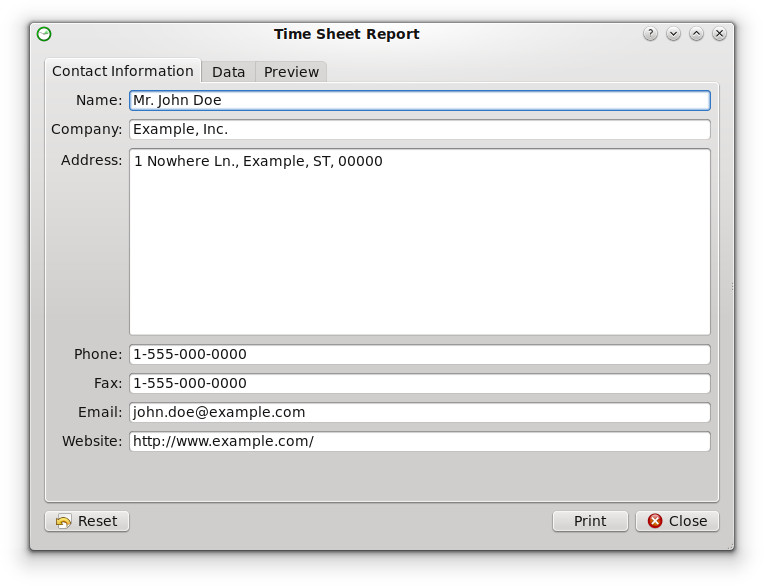
Task: Click the Address: label
Action: (x=92, y=160)
